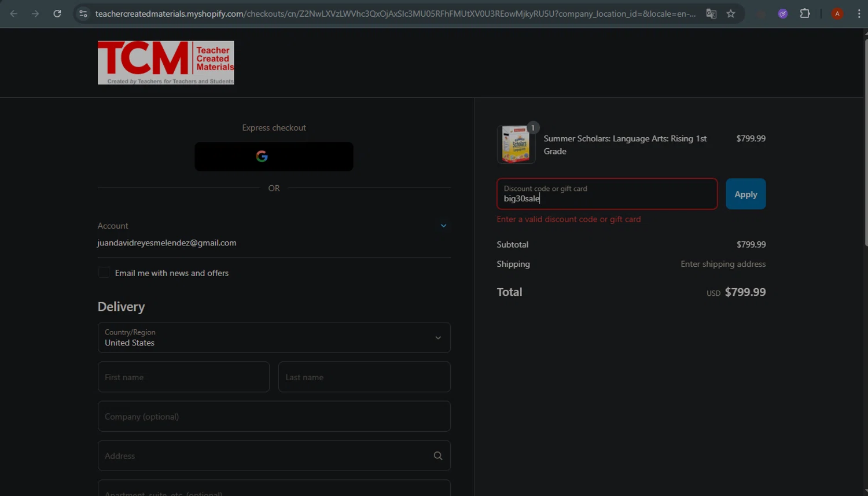
Task: Click the 'Enter shipping address' text
Action: click(x=723, y=264)
